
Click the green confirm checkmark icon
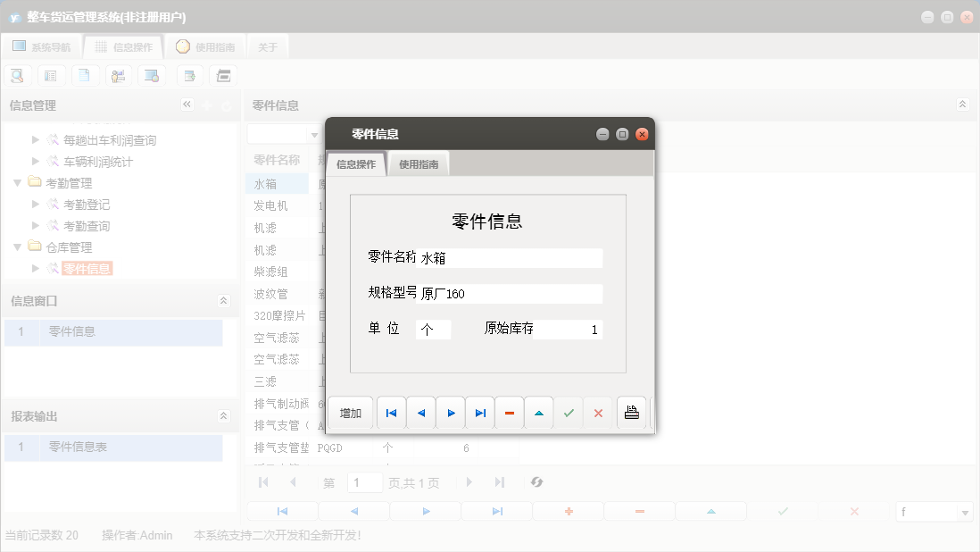569,412
